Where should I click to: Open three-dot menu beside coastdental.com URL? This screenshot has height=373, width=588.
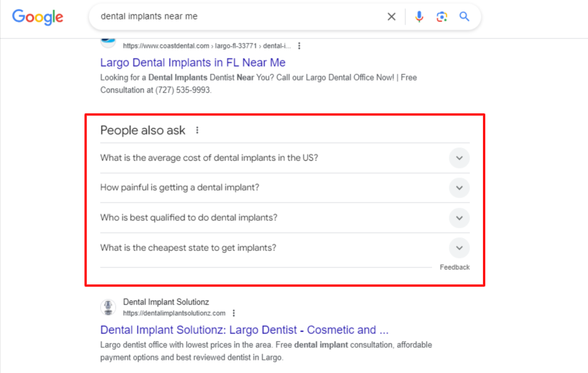[299, 46]
